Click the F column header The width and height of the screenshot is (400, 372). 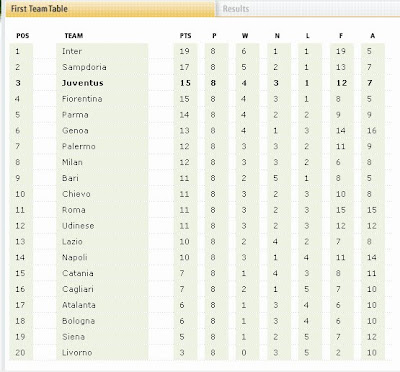click(341, 36)
